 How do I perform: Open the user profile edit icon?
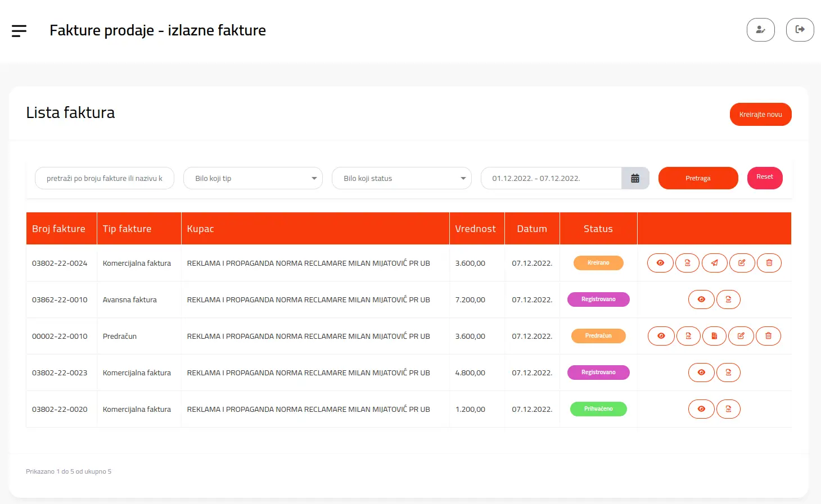click(x=761, y=30)
